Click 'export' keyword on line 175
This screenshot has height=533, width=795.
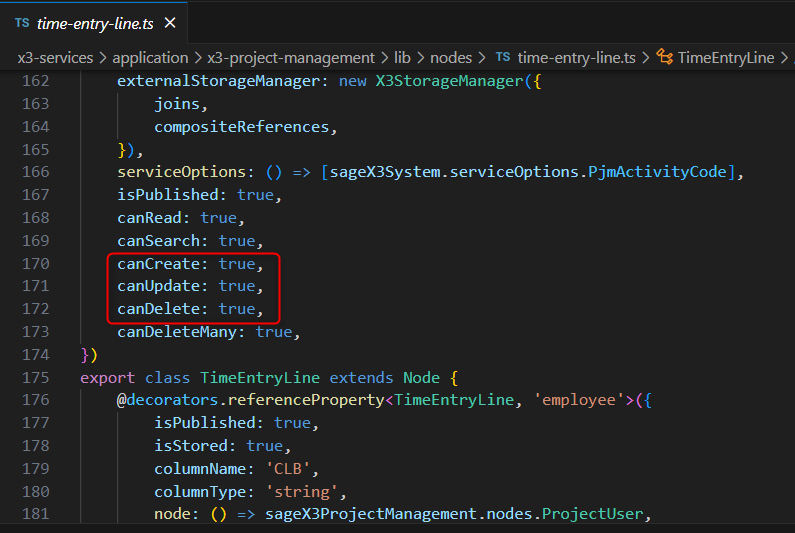107,378
